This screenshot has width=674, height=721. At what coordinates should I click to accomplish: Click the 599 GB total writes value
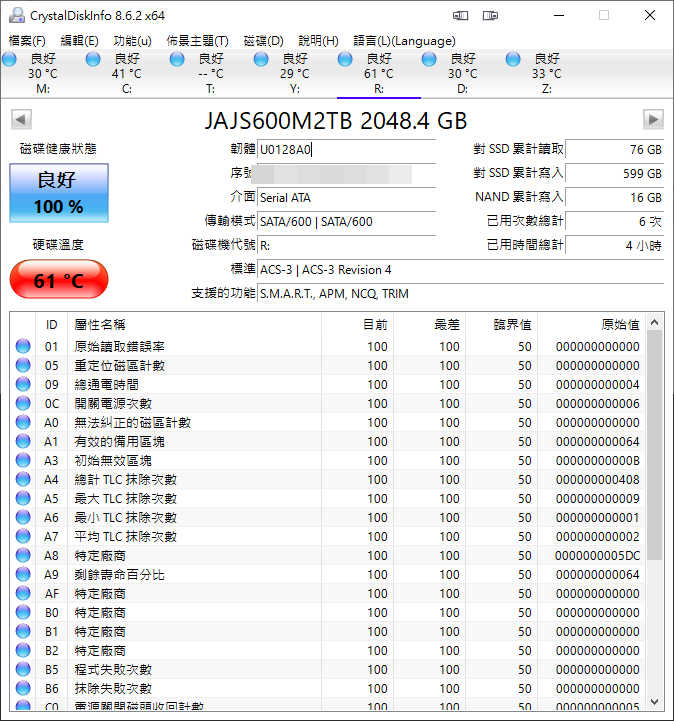[x=615, y=174]
